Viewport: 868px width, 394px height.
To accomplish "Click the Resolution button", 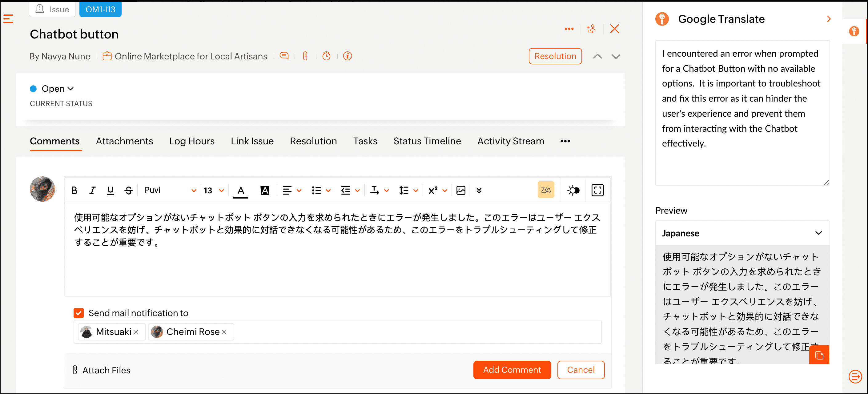I will 555,56.
